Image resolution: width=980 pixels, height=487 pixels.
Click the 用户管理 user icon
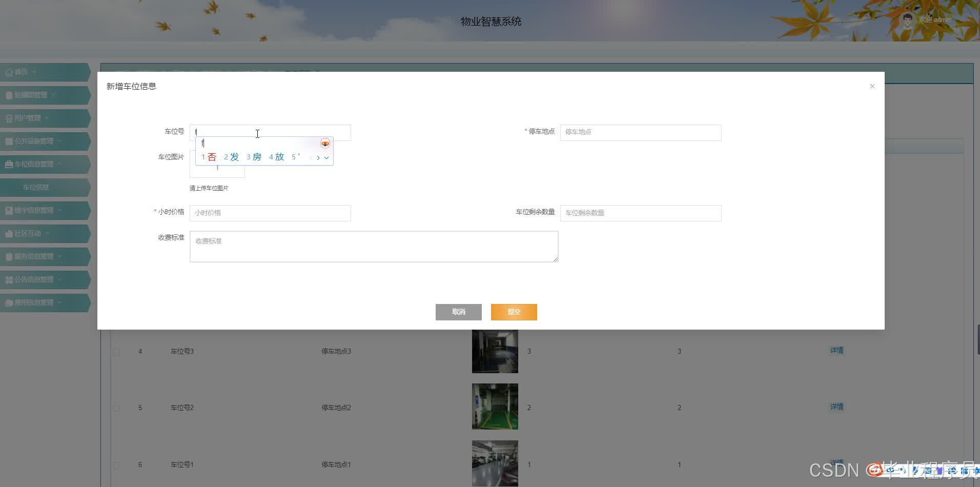tap(8, 118)
